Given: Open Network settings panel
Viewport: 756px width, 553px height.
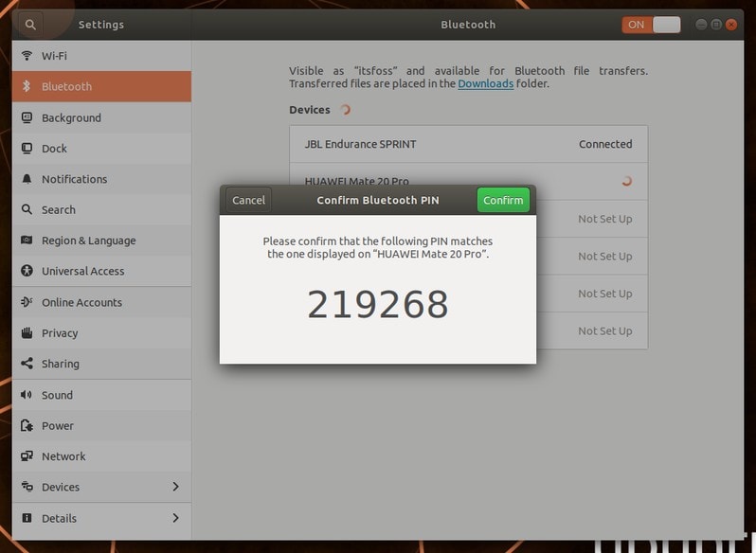Looking at the screenshot, I should [101, 456].
